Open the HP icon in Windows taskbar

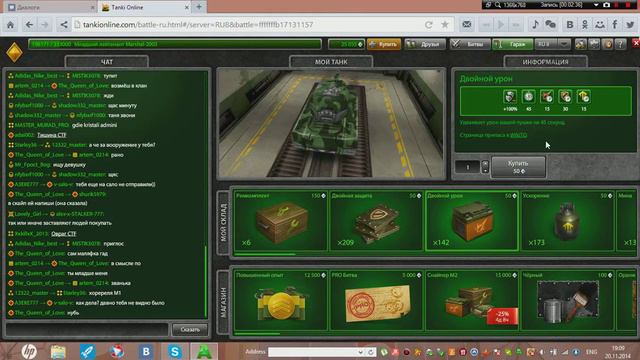[29, 351]
